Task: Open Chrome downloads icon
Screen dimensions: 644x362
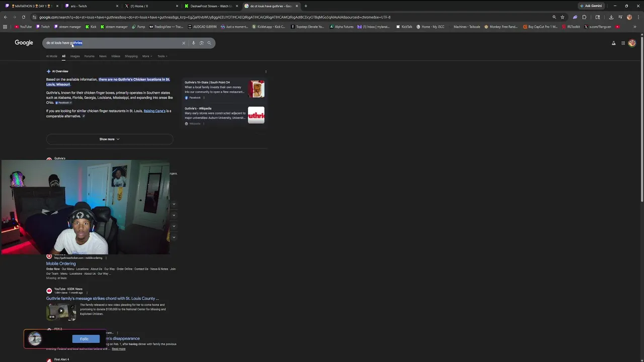Action: tap(611, 17)
